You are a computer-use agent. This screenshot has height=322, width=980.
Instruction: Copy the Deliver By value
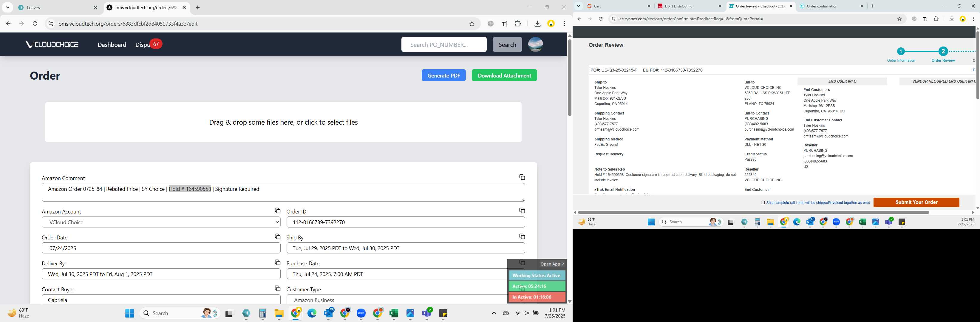click(x=277, y=263)
